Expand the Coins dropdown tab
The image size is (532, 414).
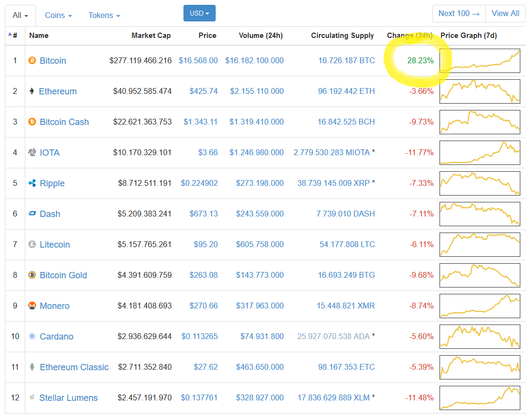click(58, 16)
